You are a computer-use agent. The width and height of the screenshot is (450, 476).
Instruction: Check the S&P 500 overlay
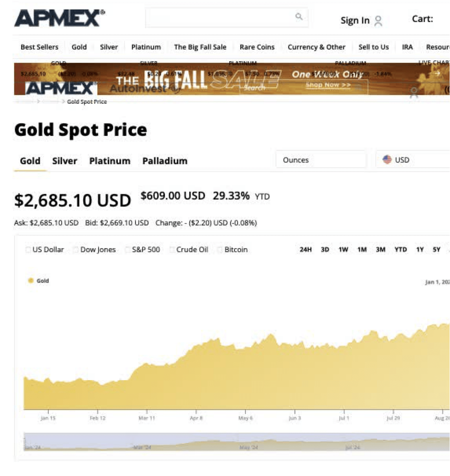click(128, 249)
